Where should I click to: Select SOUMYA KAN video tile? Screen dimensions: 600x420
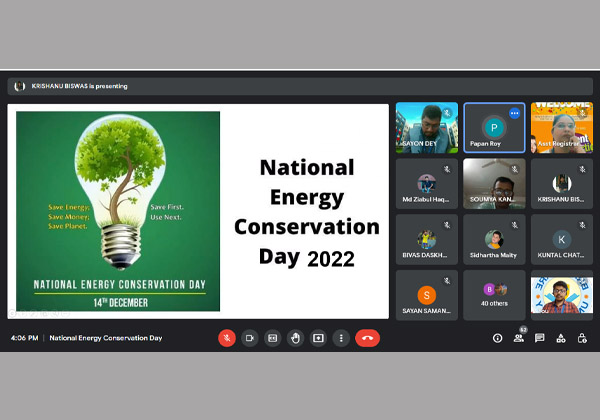point(494,184)
